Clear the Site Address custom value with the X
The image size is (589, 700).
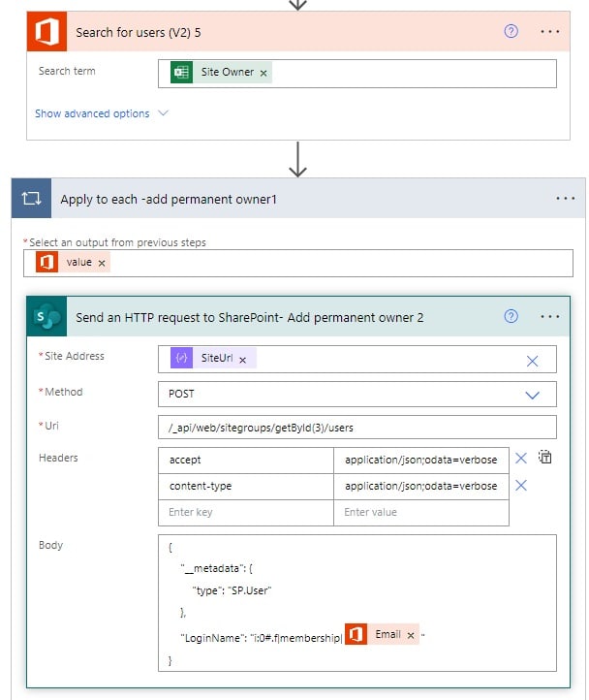532,362
